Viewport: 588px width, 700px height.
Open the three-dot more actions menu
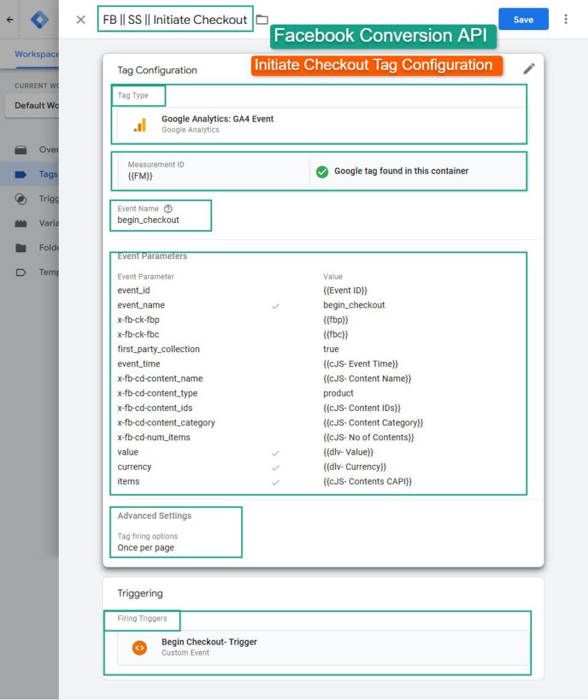(x=565, y=19)
